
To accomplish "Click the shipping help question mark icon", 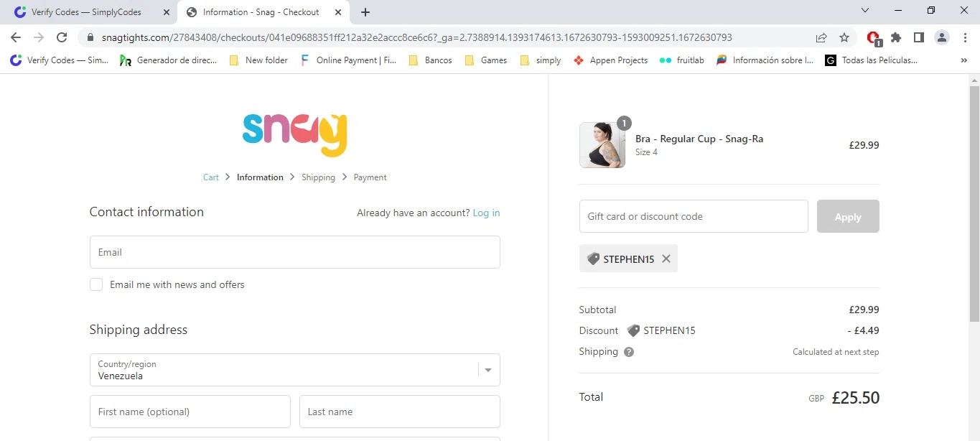I will coord(629,352).
